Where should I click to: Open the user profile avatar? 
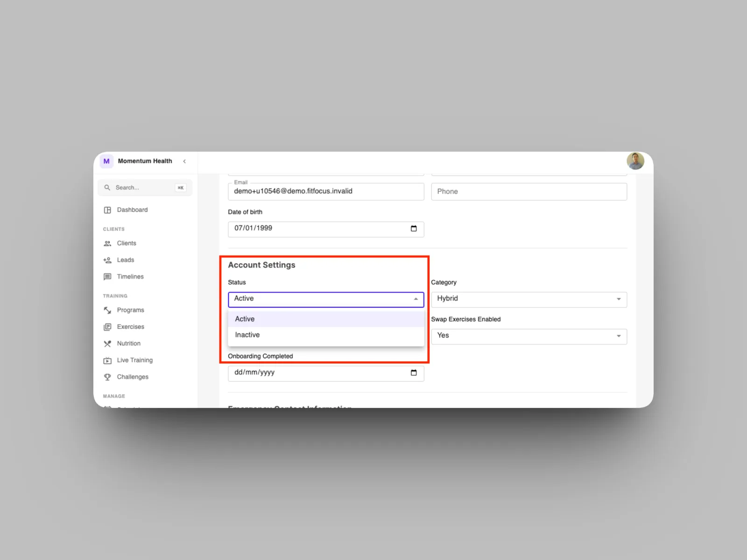[635, 161]
